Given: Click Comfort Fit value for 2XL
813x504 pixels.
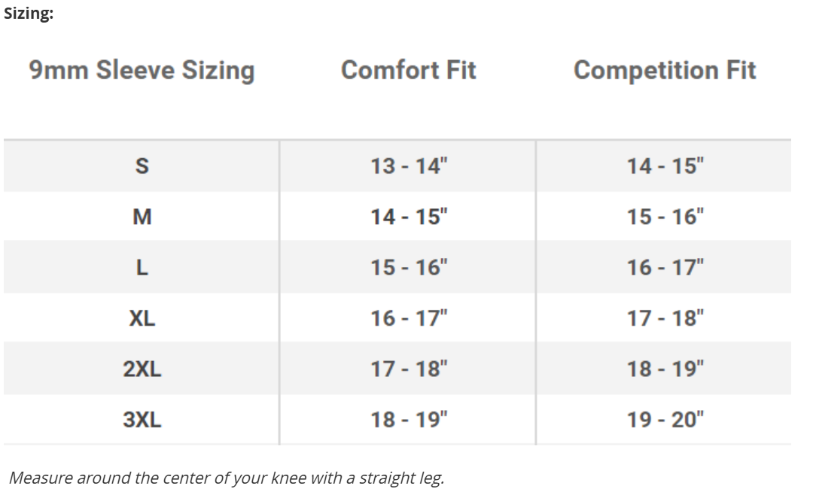Looking at the screenshot, I should click(x=408, y=369).
